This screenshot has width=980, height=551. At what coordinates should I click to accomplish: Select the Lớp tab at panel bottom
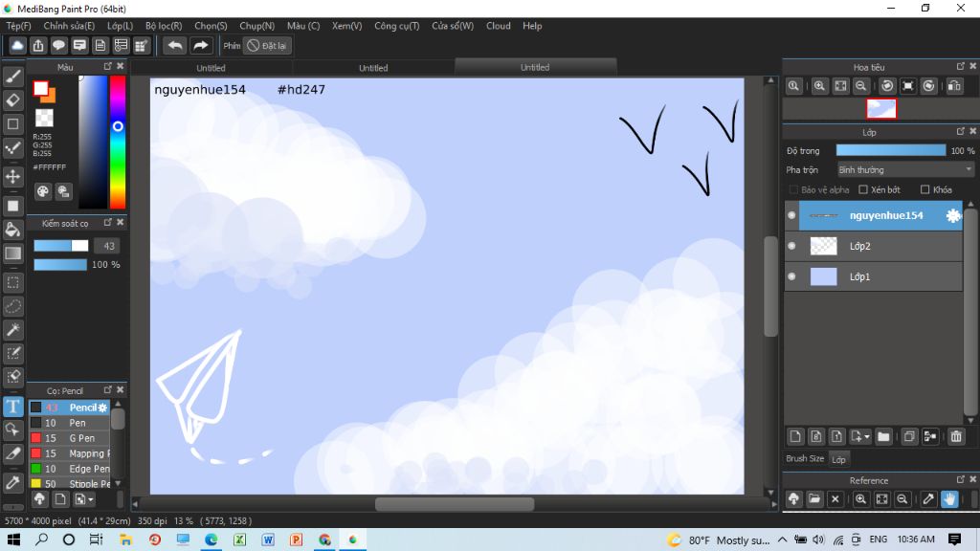pos(838,459)
